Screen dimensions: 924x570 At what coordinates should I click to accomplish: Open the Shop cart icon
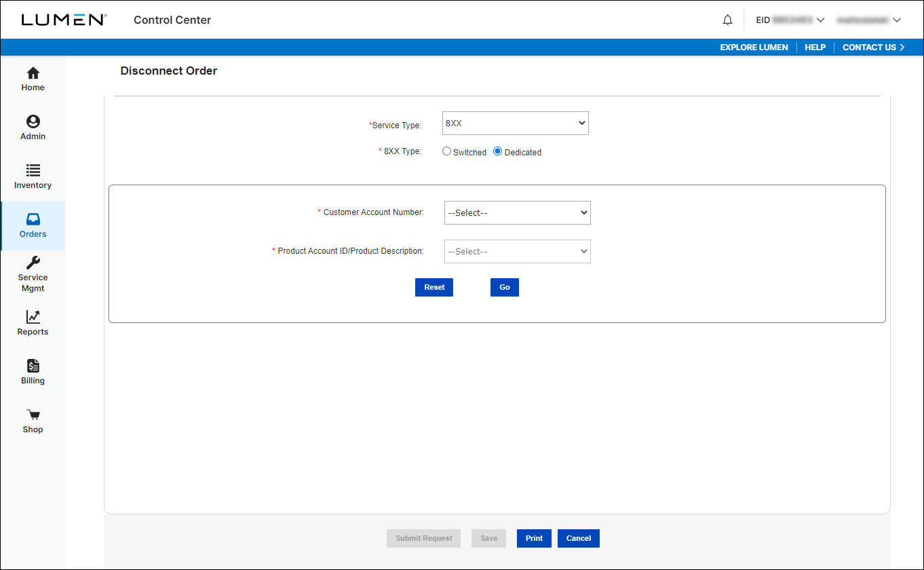[33, 415]
